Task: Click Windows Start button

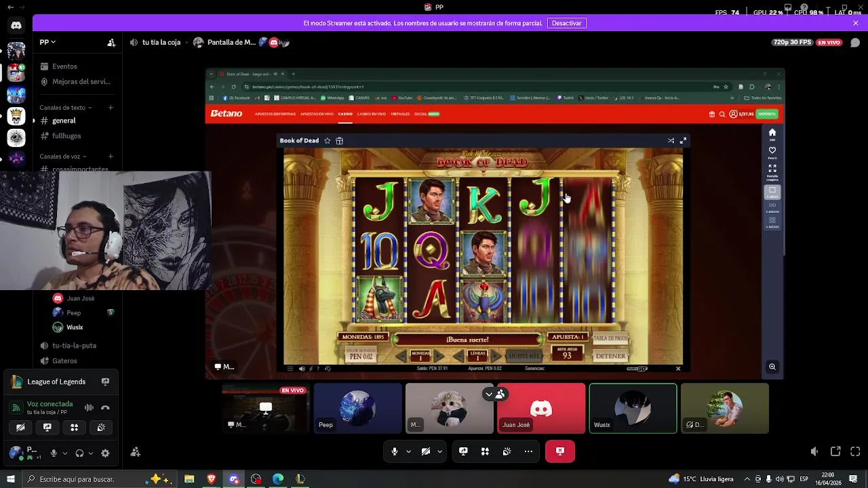Action: (x=10, y=479)
